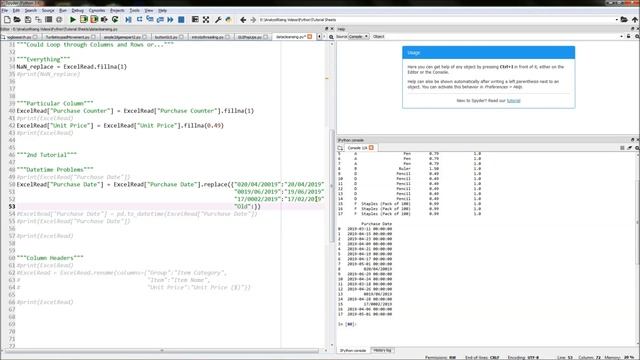Run current cell and advance
Viewport: 640px width, 360px height.
coord(94,19)
